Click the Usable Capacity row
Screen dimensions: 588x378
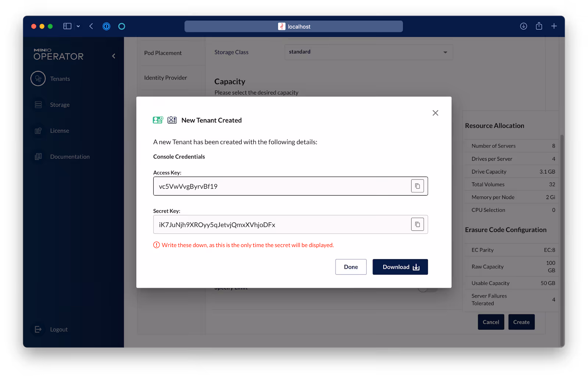point(512,283)
